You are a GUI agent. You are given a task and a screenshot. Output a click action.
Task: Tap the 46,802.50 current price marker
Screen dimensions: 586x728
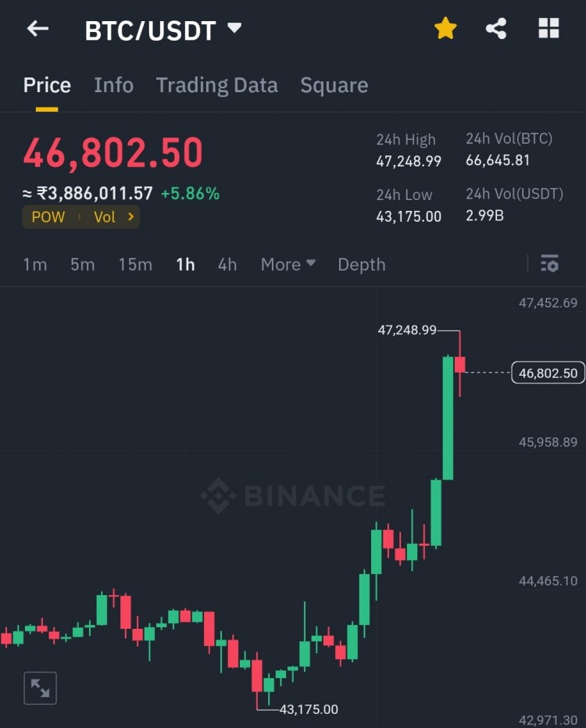click(548, 373)
